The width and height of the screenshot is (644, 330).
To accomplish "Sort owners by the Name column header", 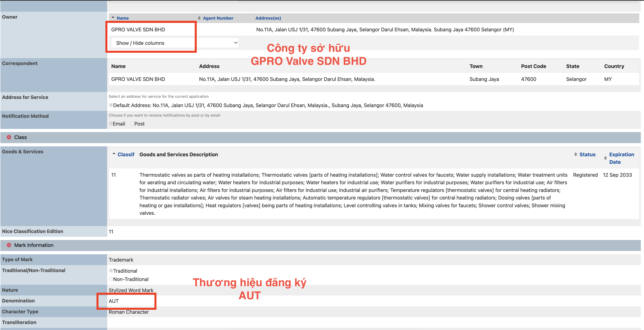I will click(122, 18).
